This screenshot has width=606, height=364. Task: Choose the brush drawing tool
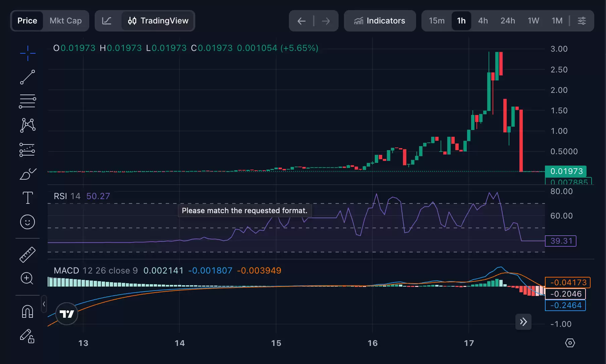pyautogui.click(x=28, y=174)
